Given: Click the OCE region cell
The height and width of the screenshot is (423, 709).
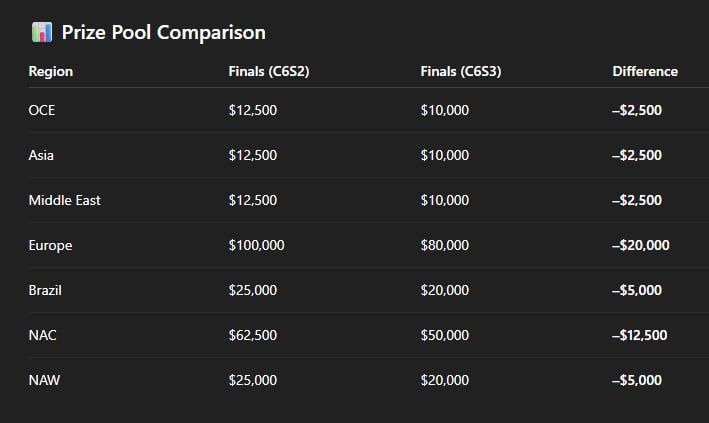Looking at the screenshot, I should 42,110.
